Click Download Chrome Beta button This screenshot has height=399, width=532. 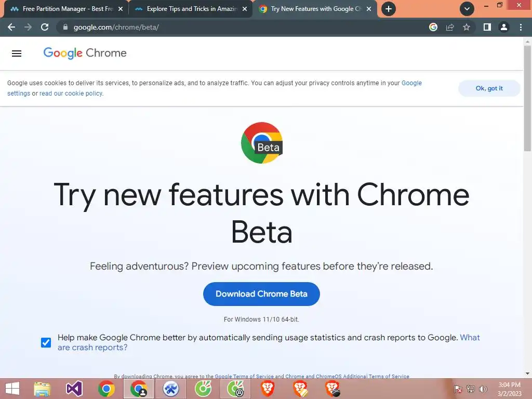(261, 294)
